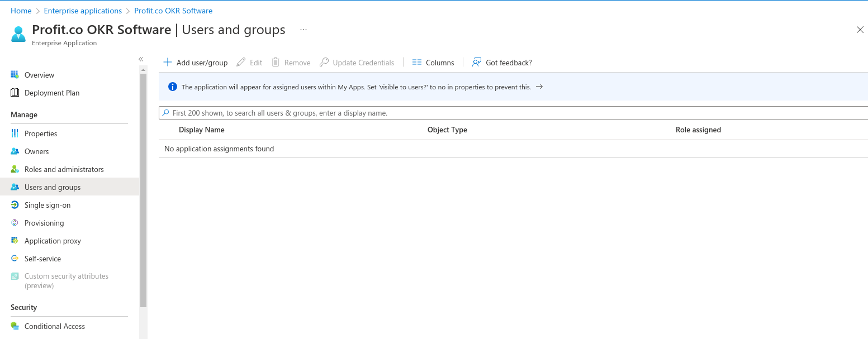Click the Overview icon in sidebar

15,75
